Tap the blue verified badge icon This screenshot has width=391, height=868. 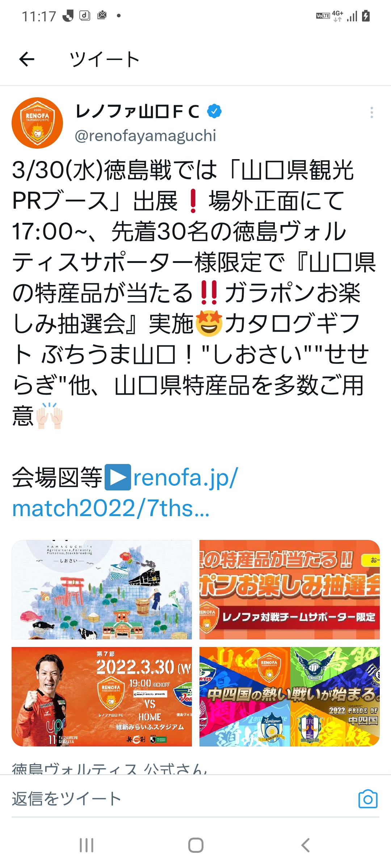(214, 111)
